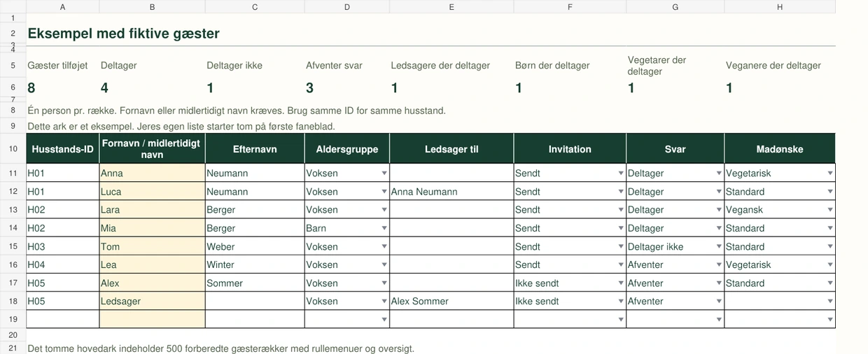Click the 'Ledsager til' table header cell
Viewport: 868px width, 354px height.
(451, 149)
